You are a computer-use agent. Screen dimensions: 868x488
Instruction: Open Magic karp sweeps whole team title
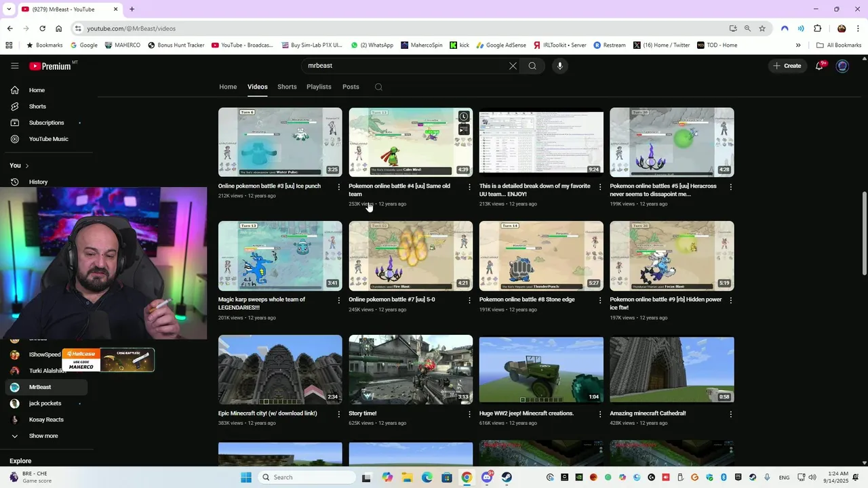[x=262, y=304]
